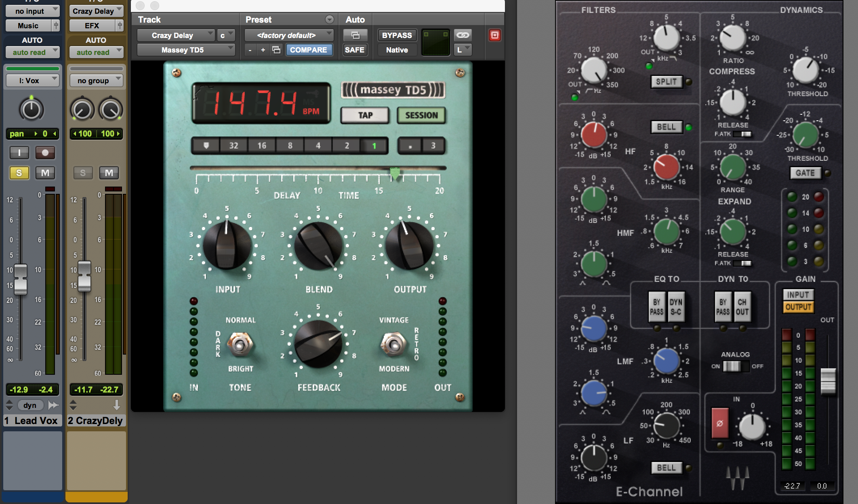
Task: Select the dotted note modifier button
Action: [x=410, y=145]
